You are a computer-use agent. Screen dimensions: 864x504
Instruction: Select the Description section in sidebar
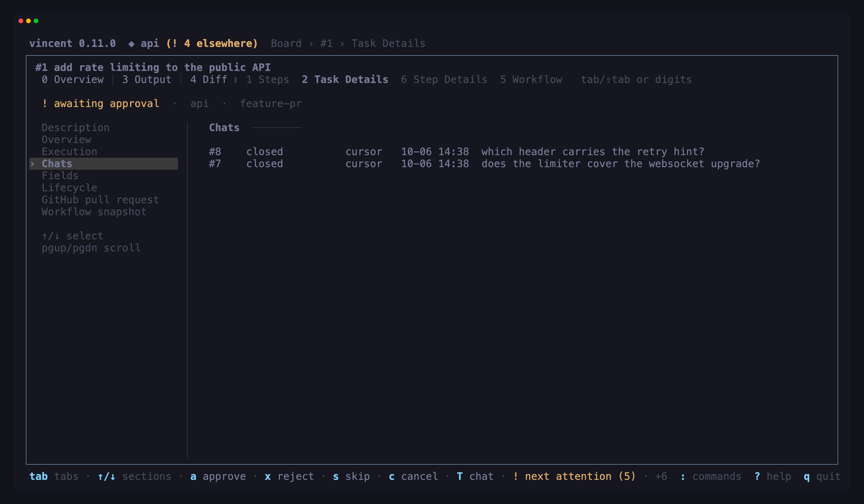[x=76, y=127]
